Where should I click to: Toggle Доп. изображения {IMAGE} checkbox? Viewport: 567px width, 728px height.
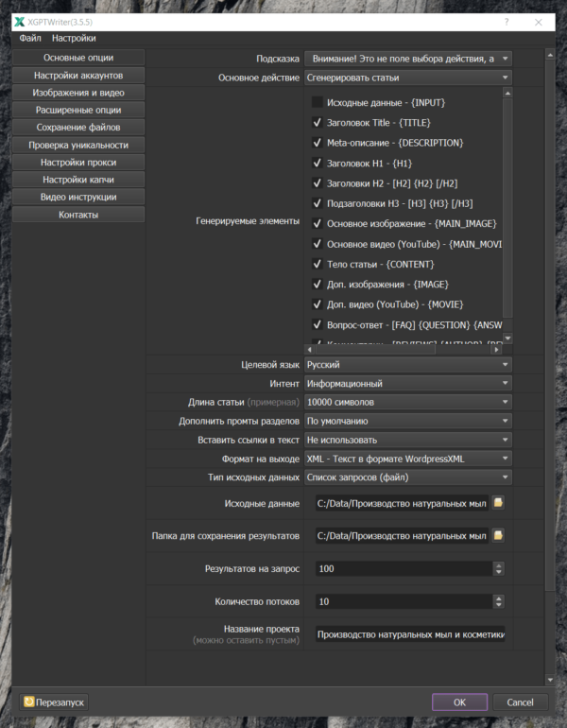(318, 285)
